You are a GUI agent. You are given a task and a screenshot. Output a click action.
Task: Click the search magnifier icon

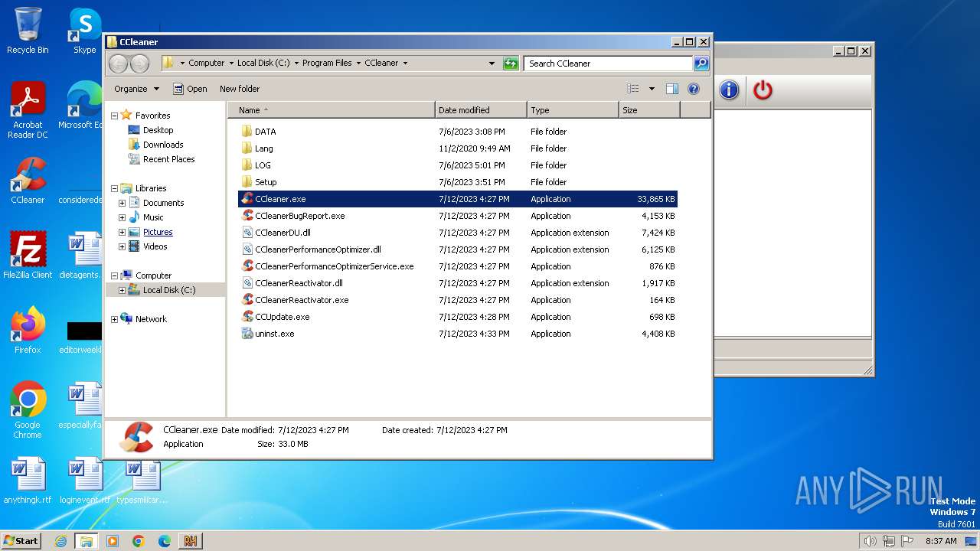click(x=701, y=64)
